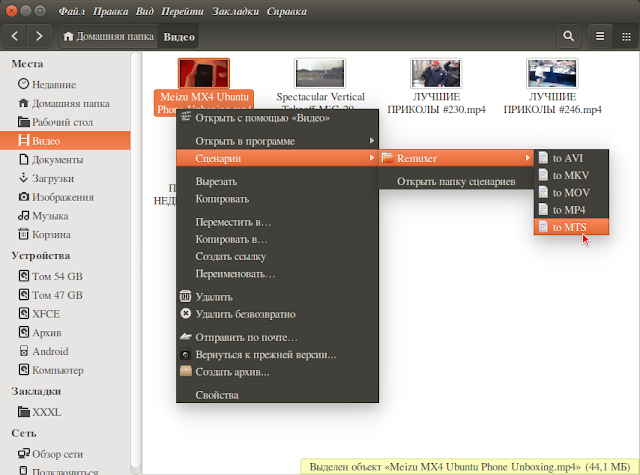
Task: Select the Meizu MX4 Ubuntu video thumbnail
Action: [204, 73]
